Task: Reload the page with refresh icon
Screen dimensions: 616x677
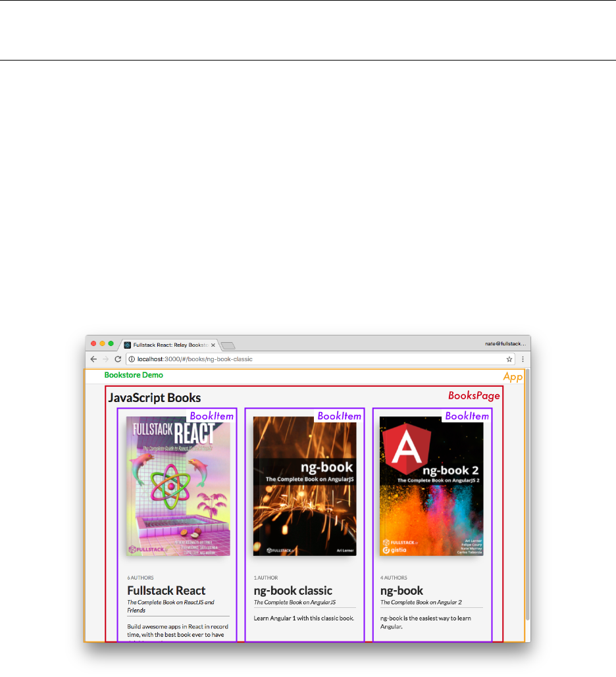Action: click(118, 359)
